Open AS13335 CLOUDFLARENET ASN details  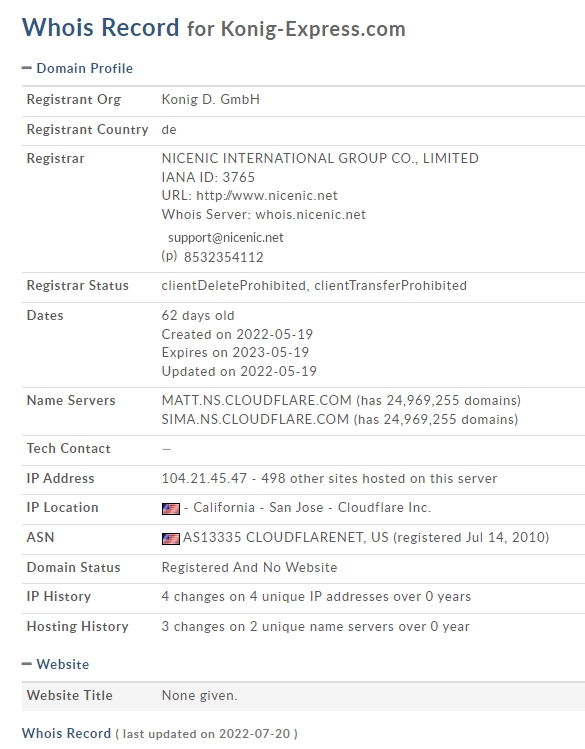286,537
